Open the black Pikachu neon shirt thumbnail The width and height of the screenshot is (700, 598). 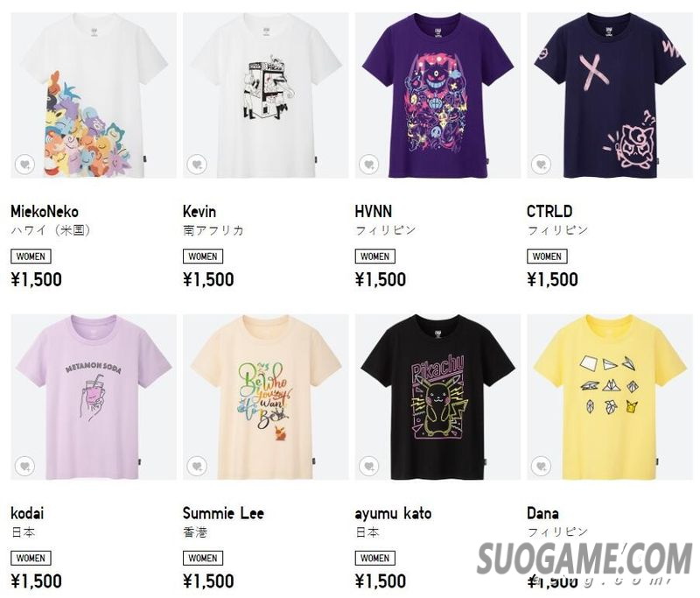(x=438, y=397)
